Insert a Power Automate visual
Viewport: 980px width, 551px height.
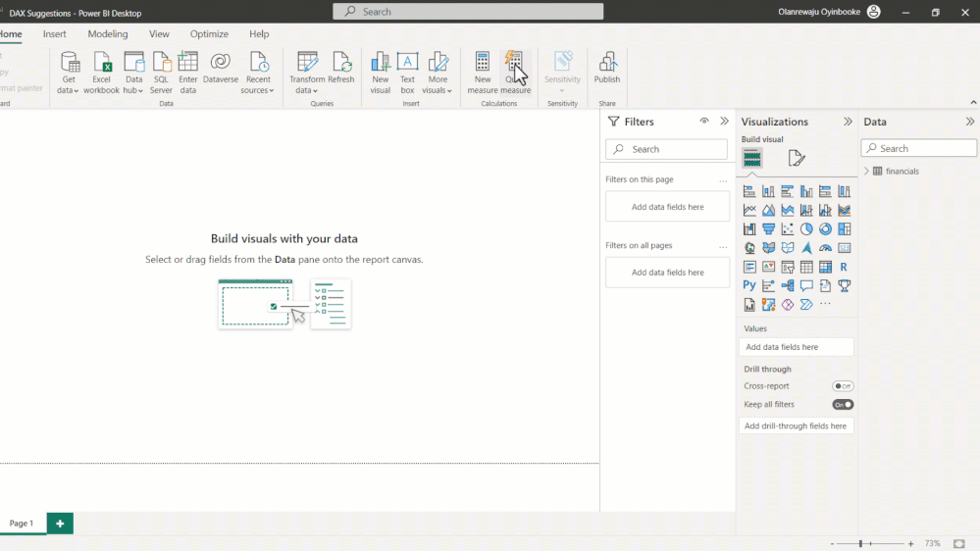(x=806, y=304)
